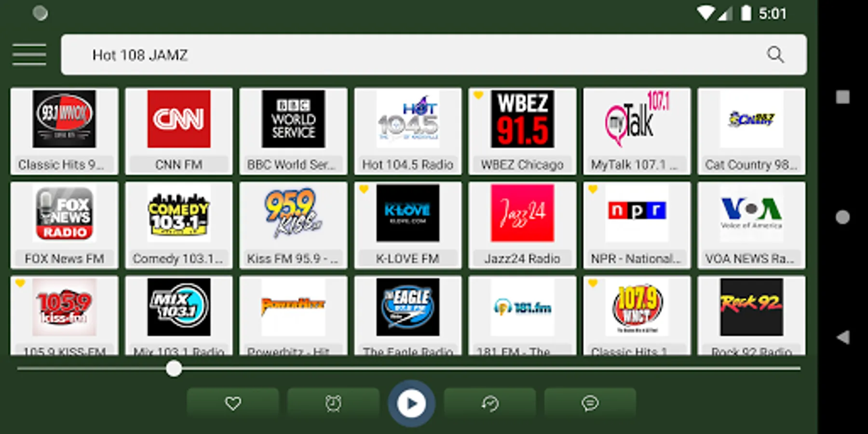Open the hamburger navigation menu
The height and width of the screenshot is (434, 868).
(29, 54)
